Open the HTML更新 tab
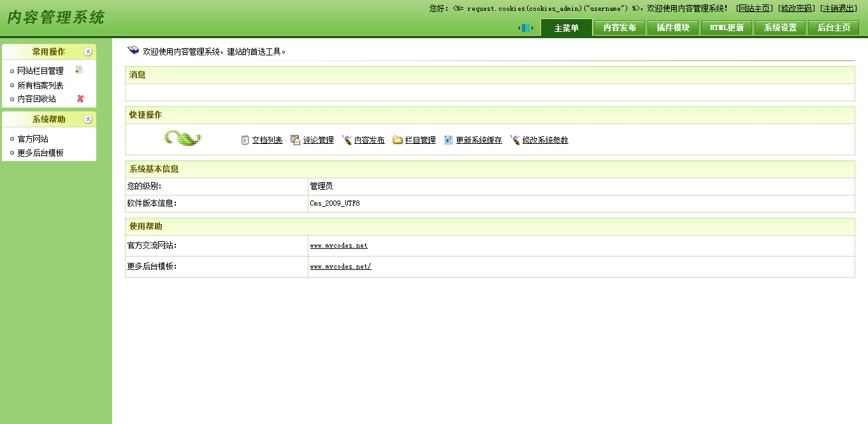The height and width of the screenshot is (424, 868). [x=727, y=27]
